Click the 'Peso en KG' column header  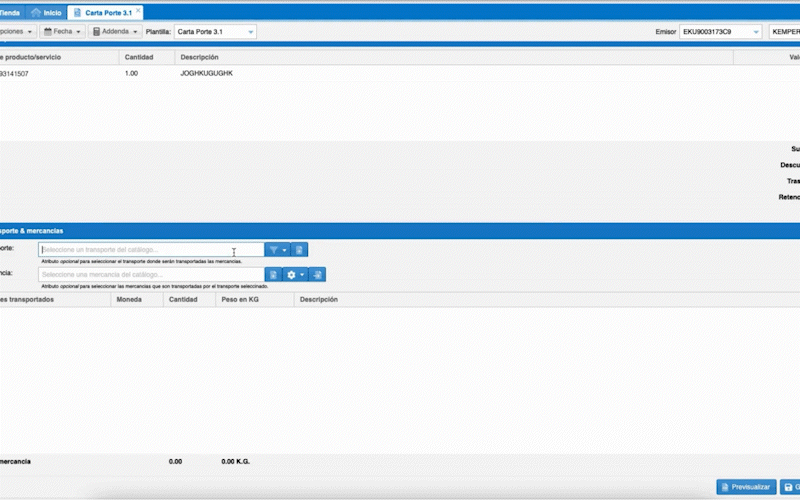tap(242, 299)
